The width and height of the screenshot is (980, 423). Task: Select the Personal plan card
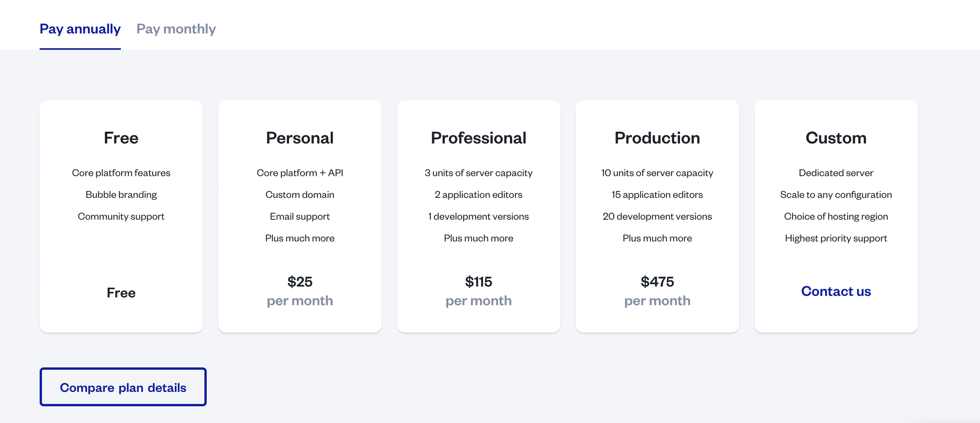tap(300, 216)
